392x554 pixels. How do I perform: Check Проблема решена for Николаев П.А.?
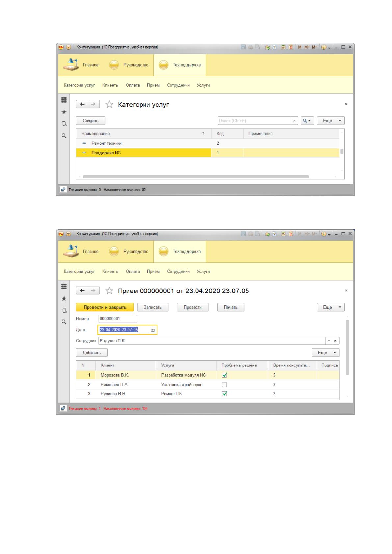(225, 384)
